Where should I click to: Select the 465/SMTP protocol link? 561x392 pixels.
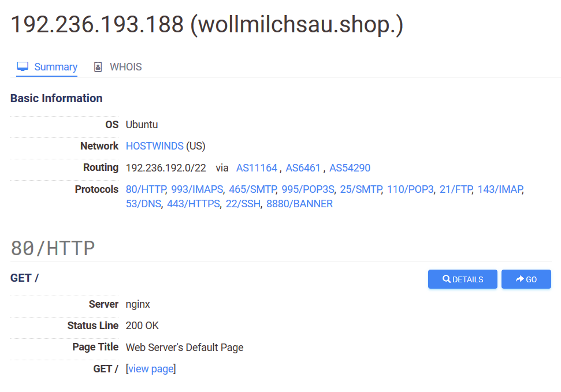click(x=252, y=189)
